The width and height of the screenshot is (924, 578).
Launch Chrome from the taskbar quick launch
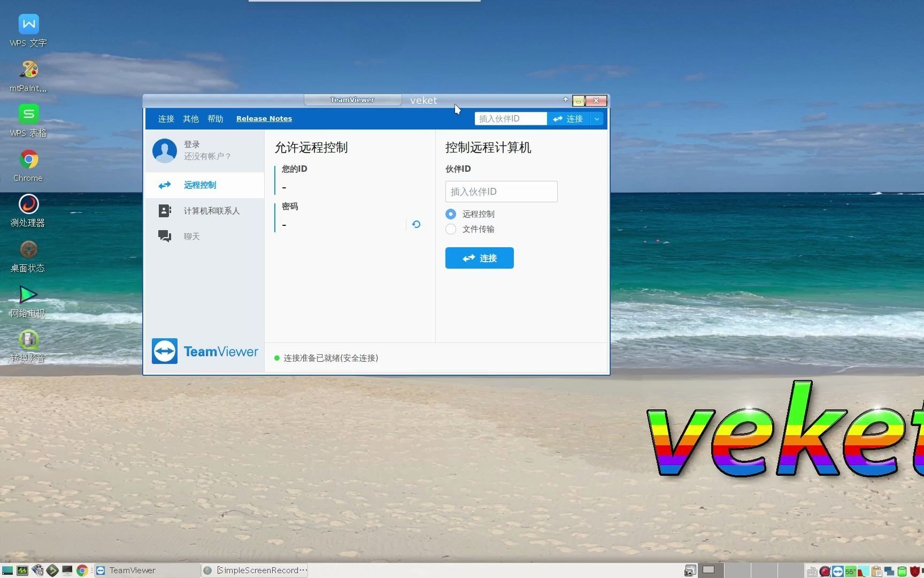(82, 571)
